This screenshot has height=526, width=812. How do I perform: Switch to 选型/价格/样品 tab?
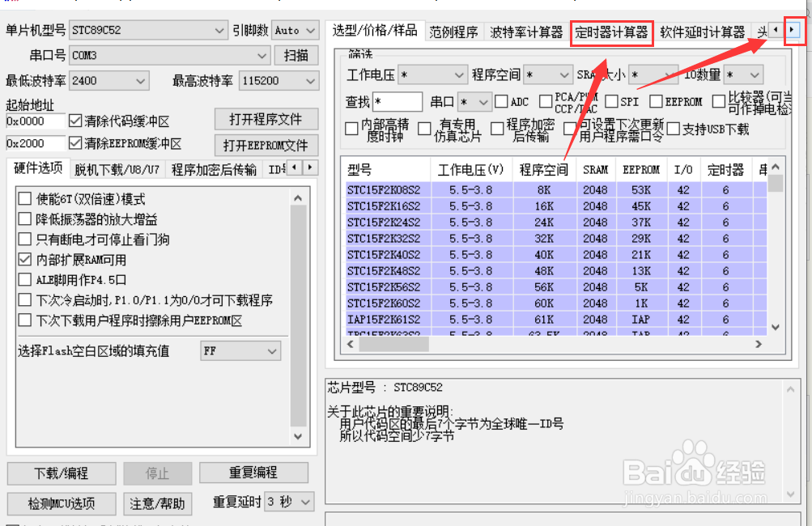pos(375,31)
